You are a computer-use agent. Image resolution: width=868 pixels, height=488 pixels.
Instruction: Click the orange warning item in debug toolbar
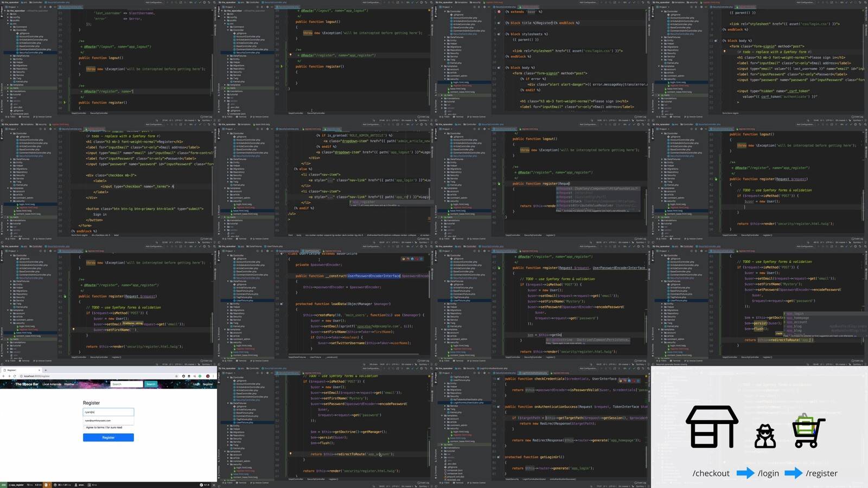46,485
